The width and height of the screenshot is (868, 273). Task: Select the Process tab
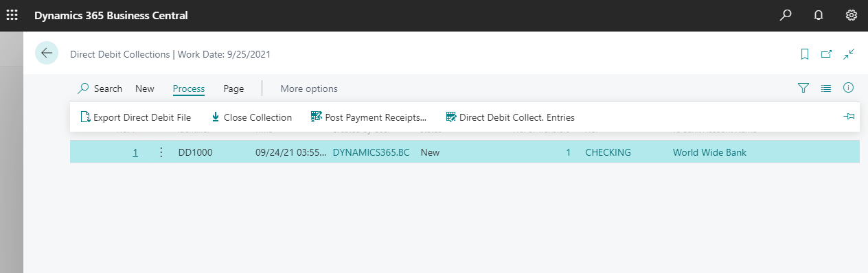coord(189,88)
